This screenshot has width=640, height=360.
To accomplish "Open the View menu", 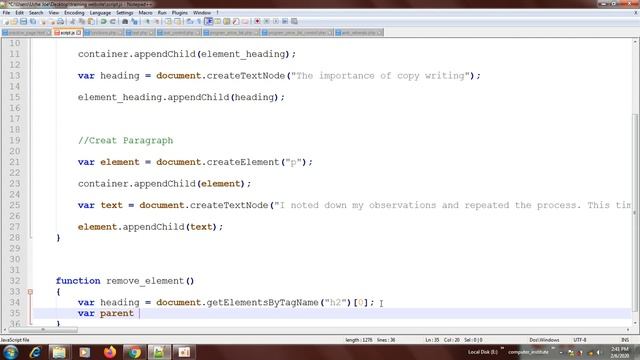I will click(x=53, y=13).
